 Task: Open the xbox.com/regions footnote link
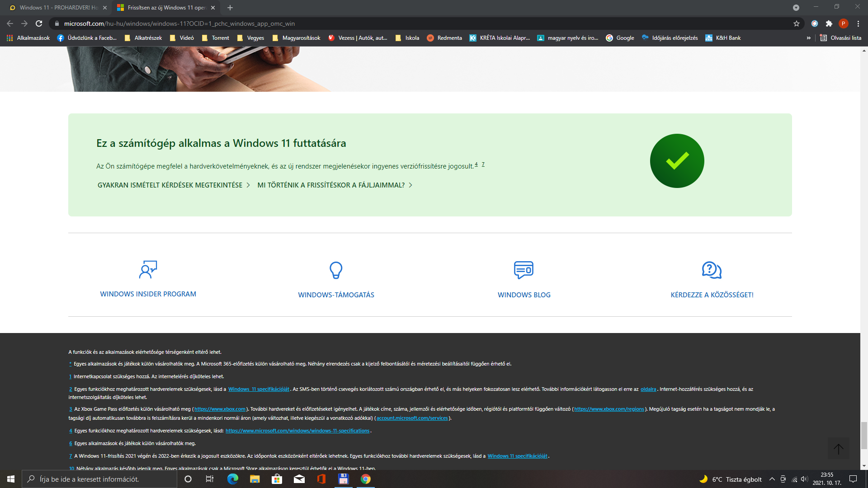609,409
